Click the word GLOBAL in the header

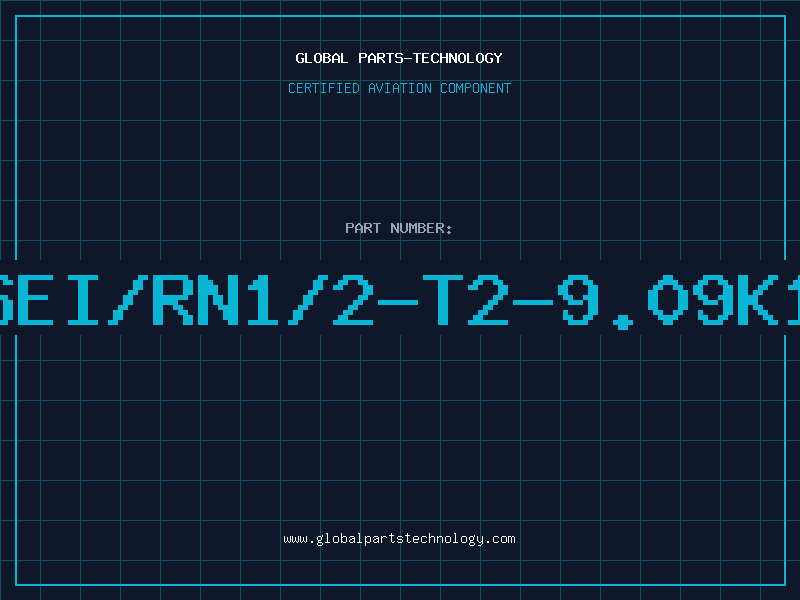[x=321, y=58]
